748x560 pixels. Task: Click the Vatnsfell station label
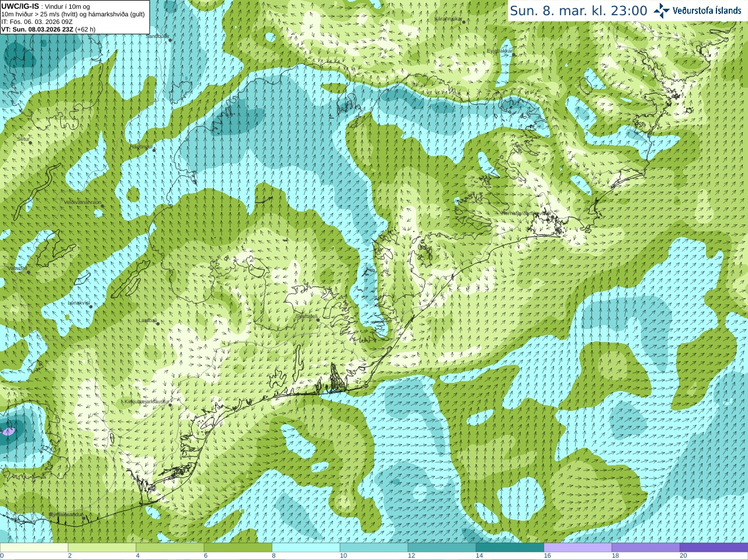point(18,268)
